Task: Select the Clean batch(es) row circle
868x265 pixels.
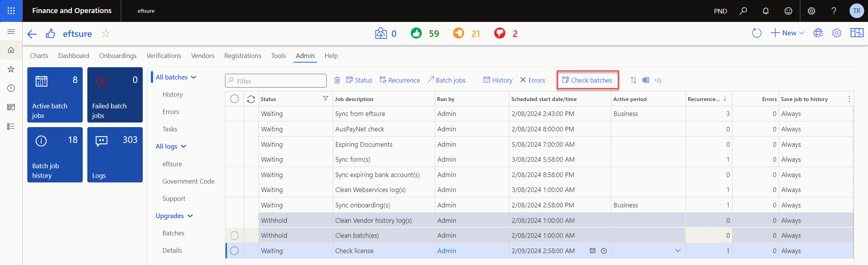Action: pos(234,235)
